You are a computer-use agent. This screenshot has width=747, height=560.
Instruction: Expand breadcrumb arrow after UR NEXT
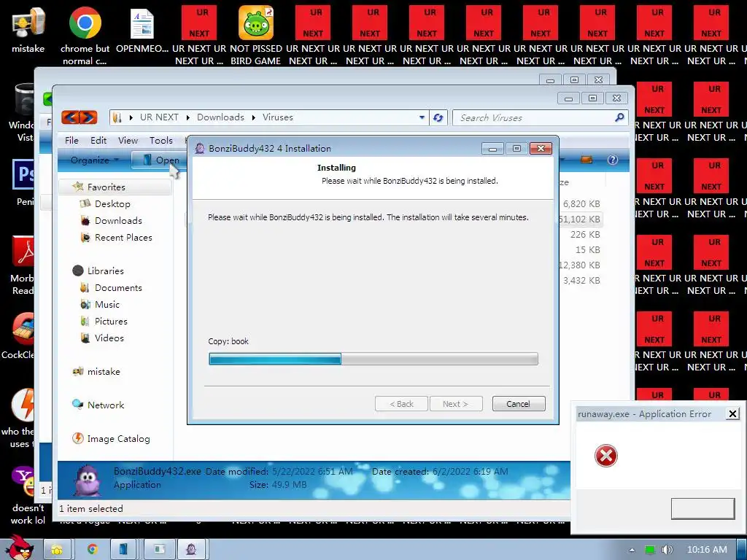[187, 117]
